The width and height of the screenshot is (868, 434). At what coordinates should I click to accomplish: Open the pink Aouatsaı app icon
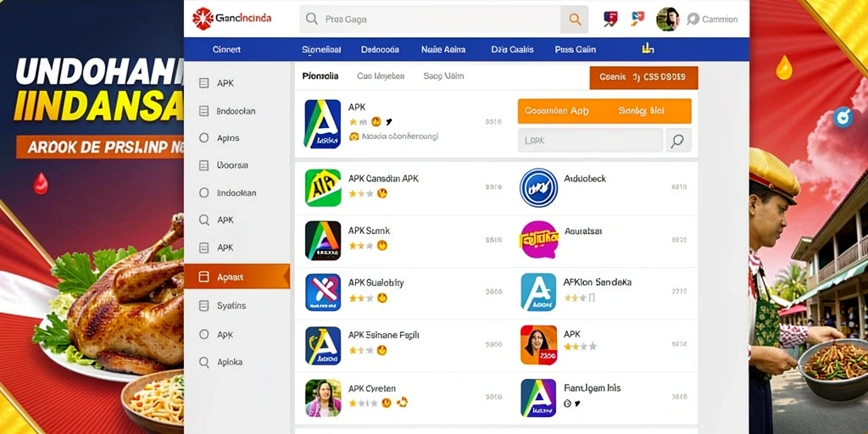(x=538, y=240)
